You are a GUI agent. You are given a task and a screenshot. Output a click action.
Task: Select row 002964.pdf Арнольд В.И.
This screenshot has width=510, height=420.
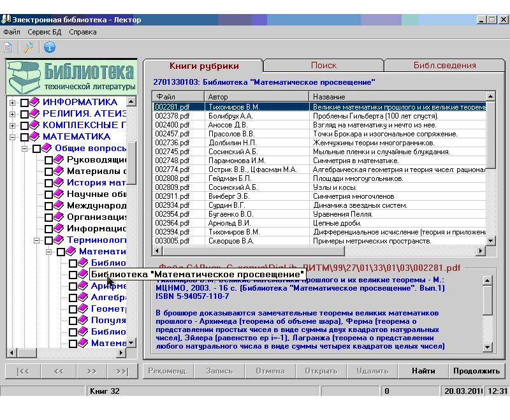tap(320, 223)
